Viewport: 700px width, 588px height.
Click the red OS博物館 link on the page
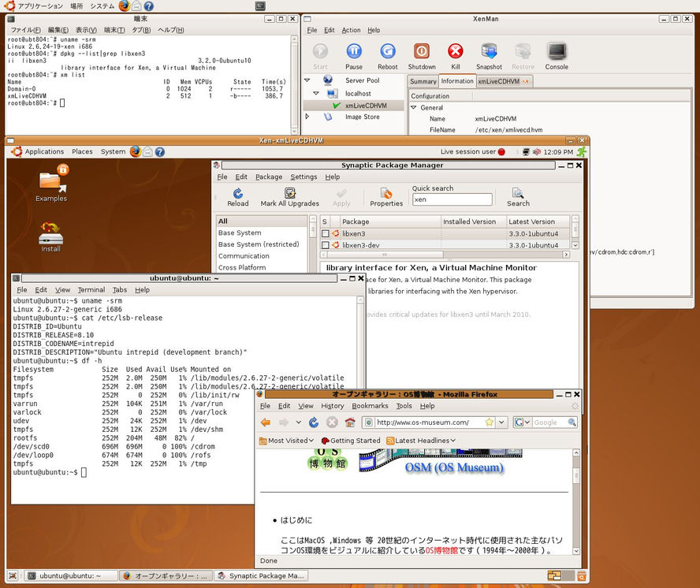coord(441,550)
